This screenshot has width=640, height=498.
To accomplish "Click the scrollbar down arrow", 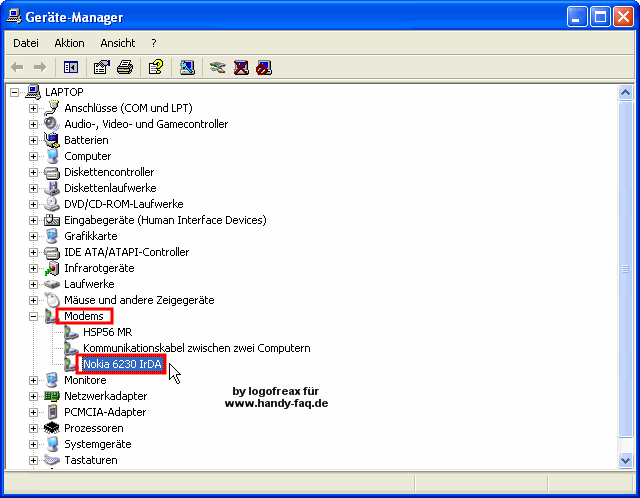I will pyautogui.click(x=625, y=460).
